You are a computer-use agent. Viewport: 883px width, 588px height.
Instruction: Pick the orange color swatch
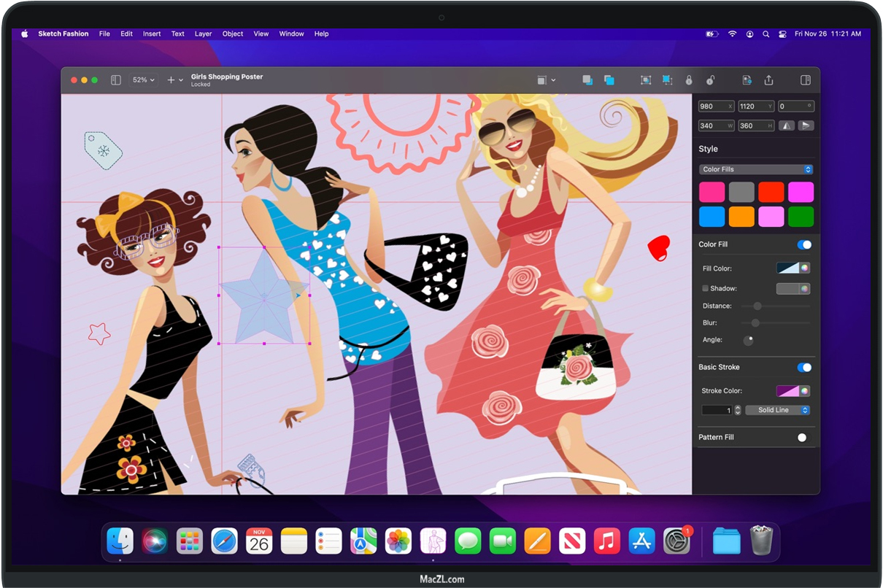coord(741,217)
